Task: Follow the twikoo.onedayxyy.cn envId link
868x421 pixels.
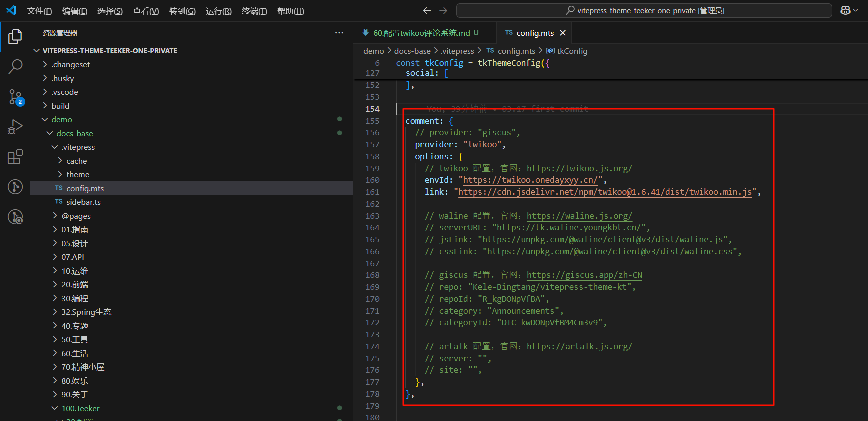Action: [x=530, y=180]
